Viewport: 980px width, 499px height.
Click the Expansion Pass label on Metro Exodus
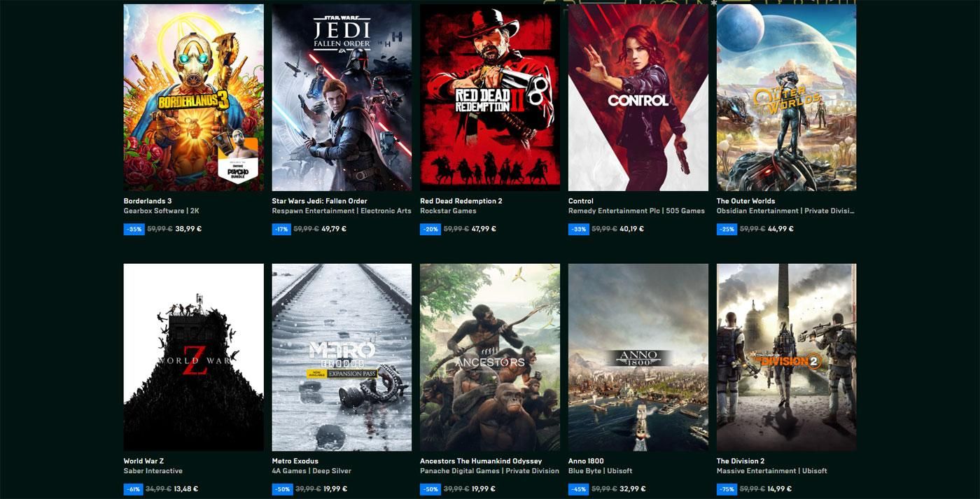tap(342, 374)
